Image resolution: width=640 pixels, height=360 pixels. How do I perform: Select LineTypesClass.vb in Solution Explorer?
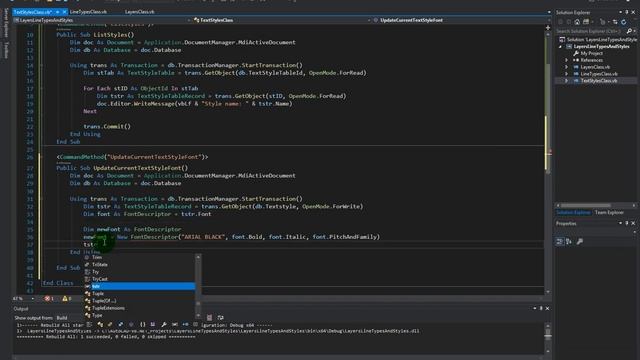tap(599, 74)
